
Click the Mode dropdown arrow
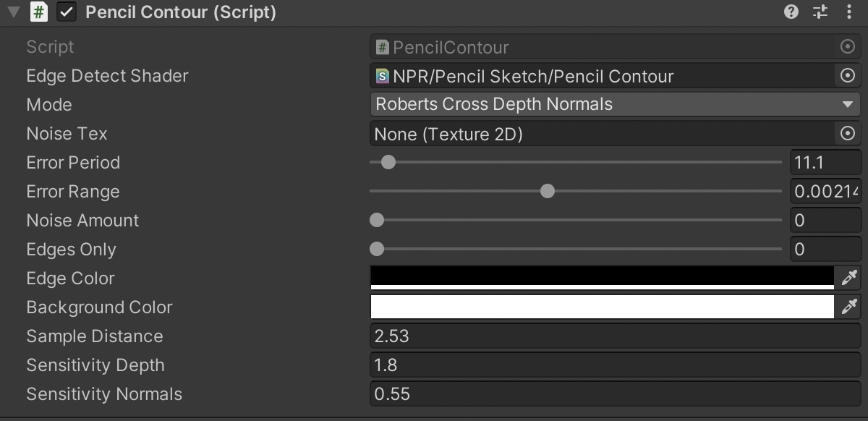pos(848,105)
